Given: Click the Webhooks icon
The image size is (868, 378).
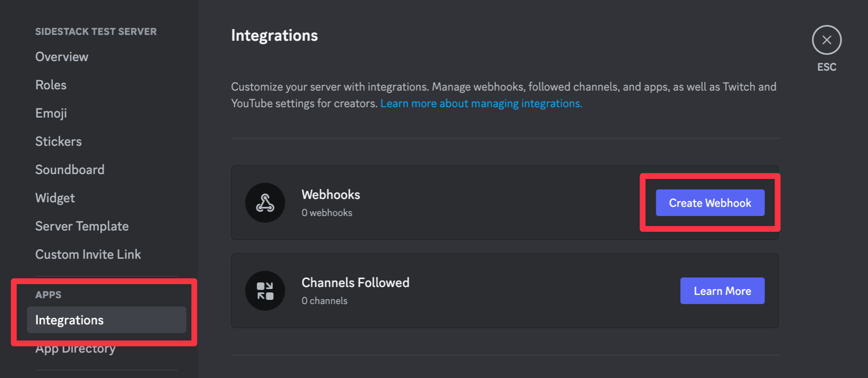Looking at the screenshot, I should coord(265,203).
